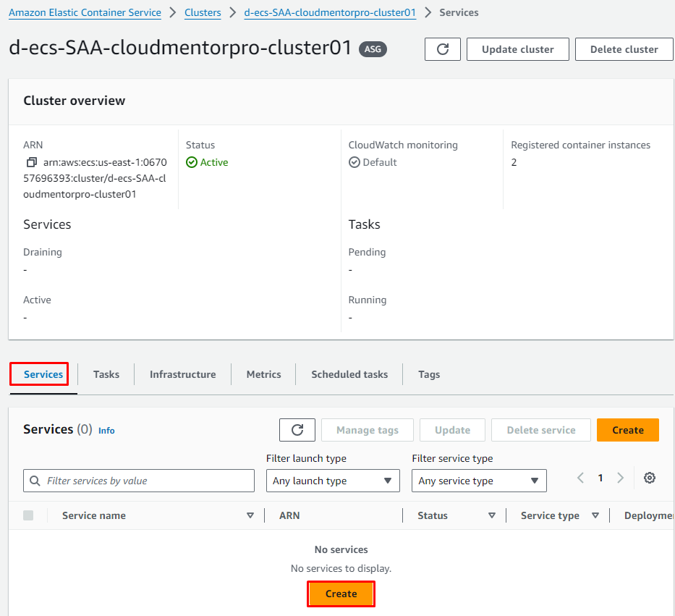Viewport: 675px width, 616px height.
Task: Sort services by Status column
Action: point(492,515)
